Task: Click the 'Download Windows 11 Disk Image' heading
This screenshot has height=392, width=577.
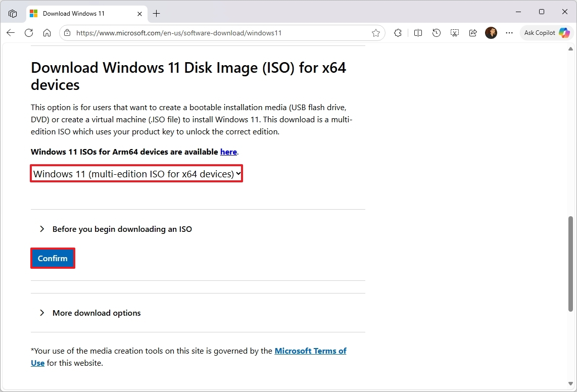Action: (x=188, y=76)
